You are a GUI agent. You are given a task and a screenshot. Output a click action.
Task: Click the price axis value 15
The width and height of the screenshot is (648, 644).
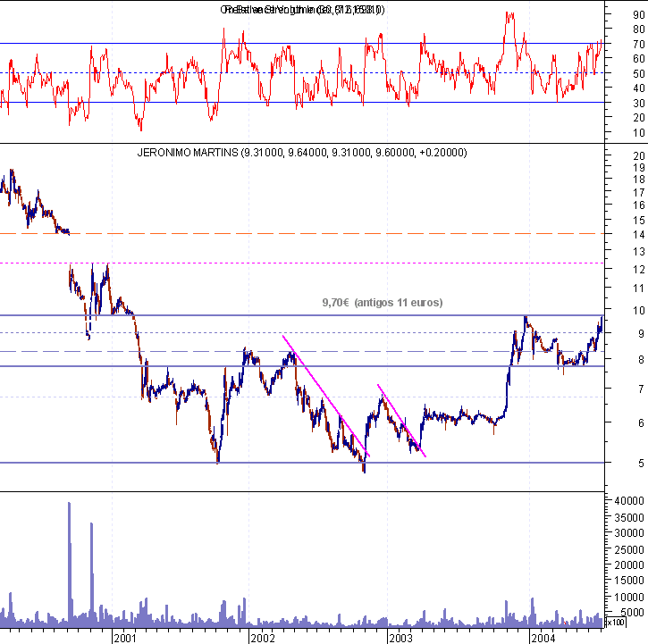point(639,220)
